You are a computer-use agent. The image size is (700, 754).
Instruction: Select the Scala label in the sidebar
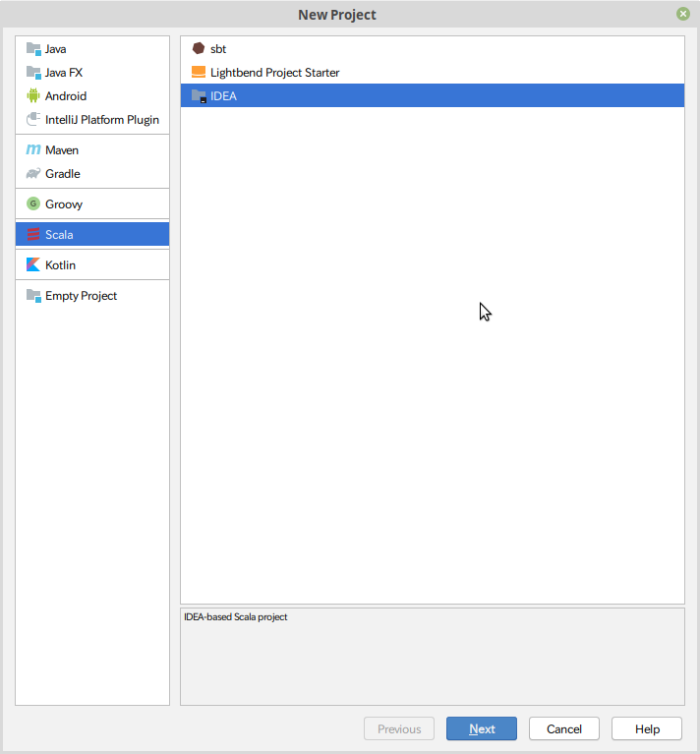(x=59, y=235)
